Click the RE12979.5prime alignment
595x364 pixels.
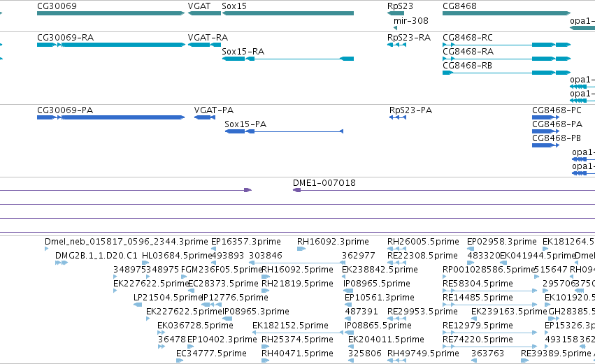tap(490, 333)
